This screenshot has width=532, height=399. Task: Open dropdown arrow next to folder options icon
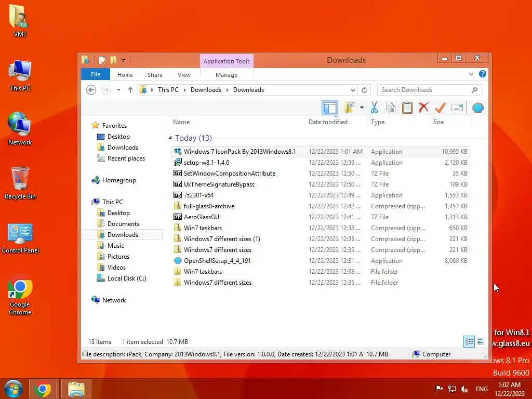coord(362,108)
